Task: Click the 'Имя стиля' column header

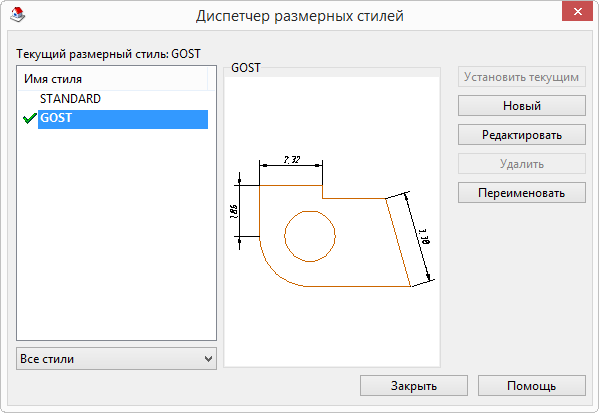Action: point(113,79)
